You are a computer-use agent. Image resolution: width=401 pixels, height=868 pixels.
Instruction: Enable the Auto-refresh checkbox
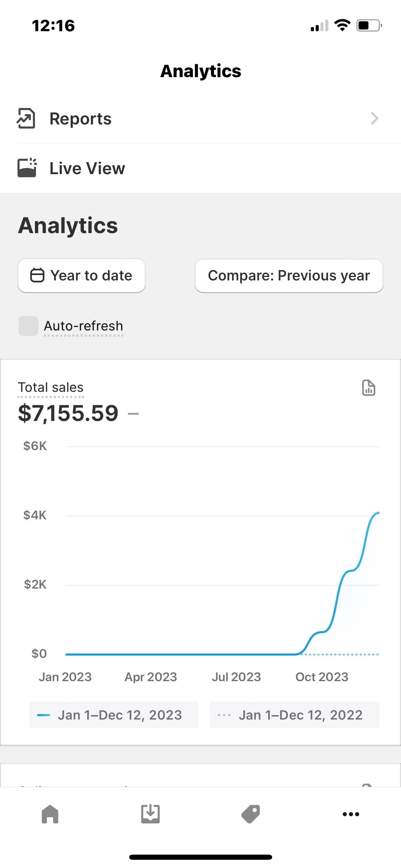click(x=28, y=326)
